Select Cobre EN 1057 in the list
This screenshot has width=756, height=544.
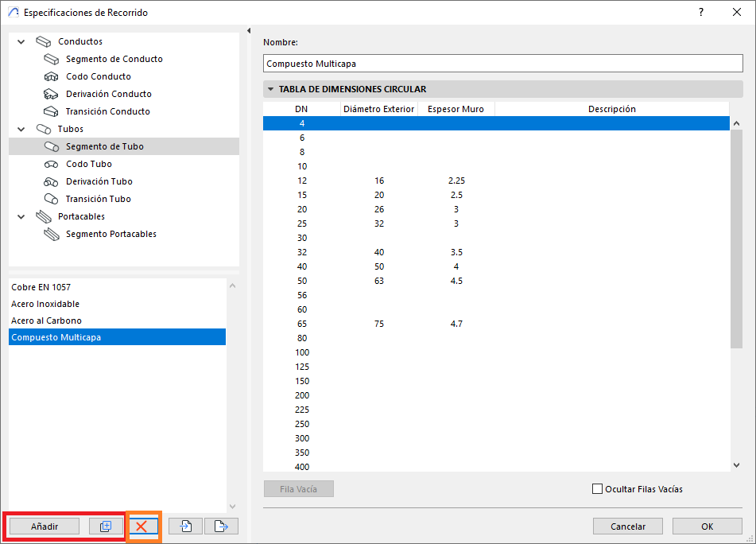pyautogui.click(x=46, y=287)
